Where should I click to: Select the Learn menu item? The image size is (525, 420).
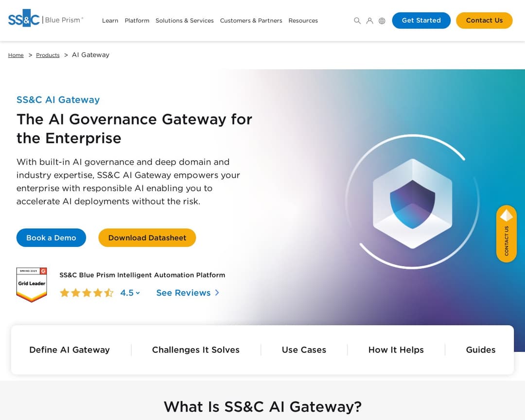pos(110,21)
